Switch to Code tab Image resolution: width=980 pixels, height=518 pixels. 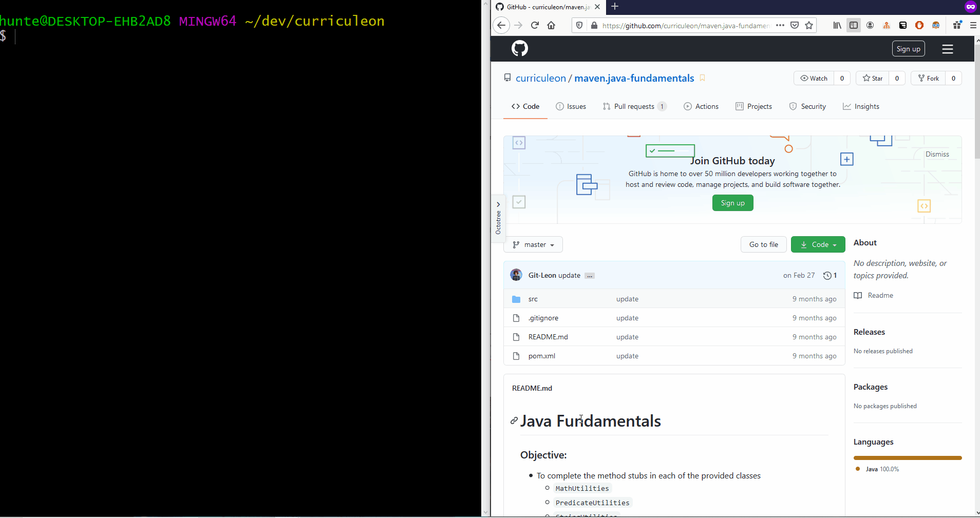tap(525, 106)
